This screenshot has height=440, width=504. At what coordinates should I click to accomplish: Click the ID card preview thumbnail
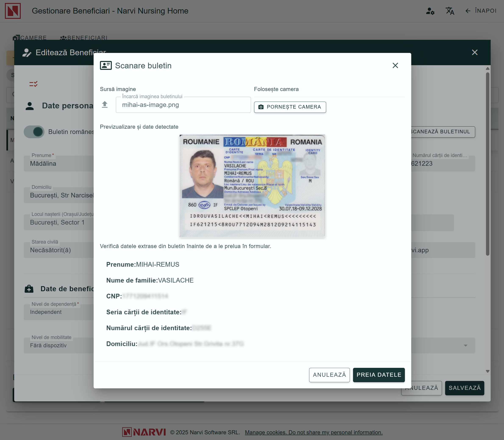tap(252, 186)
